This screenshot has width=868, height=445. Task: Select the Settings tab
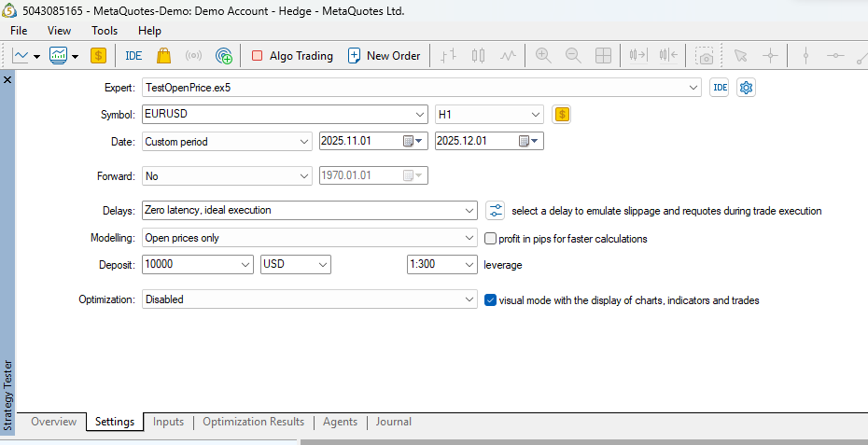[115, 422]
